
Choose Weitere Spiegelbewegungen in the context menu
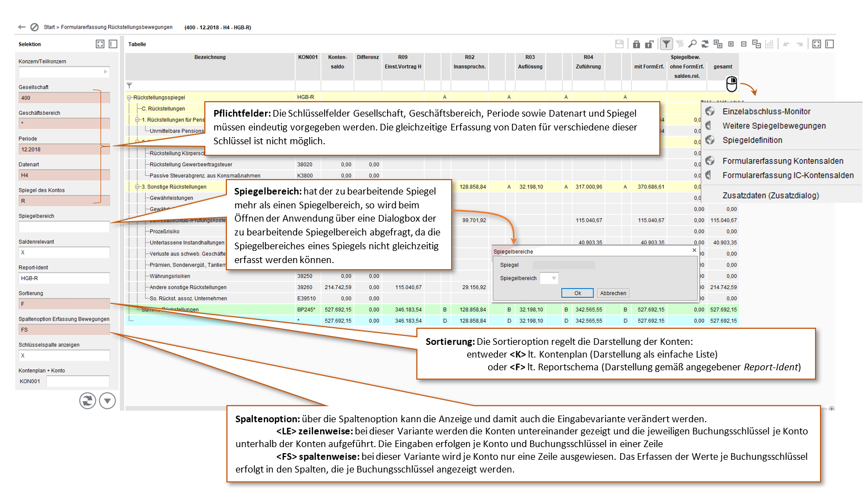[774, 126]
